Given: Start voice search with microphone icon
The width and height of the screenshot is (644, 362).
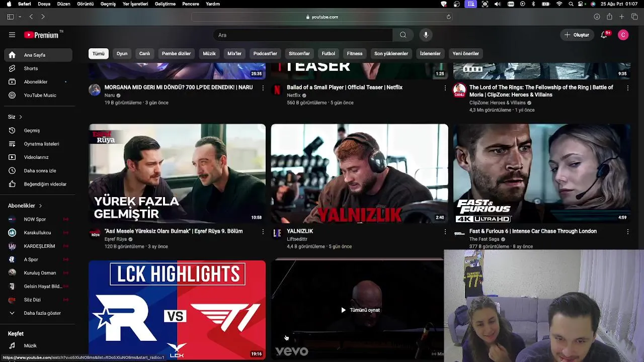Looking at the screenshot, I should tap(426, 35).
